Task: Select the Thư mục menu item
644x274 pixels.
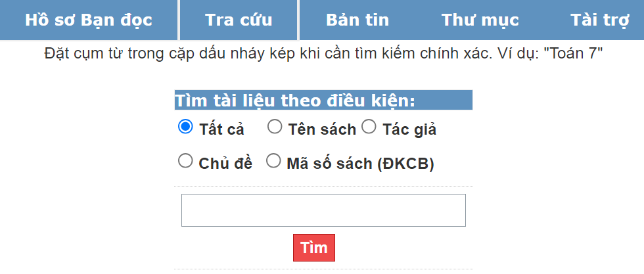Action: 480,20
